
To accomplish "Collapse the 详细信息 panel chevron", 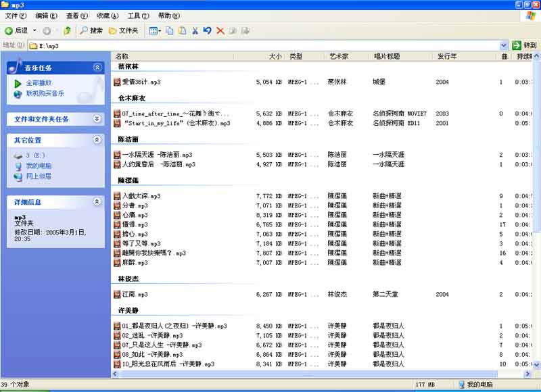I will tap(97, 201).
